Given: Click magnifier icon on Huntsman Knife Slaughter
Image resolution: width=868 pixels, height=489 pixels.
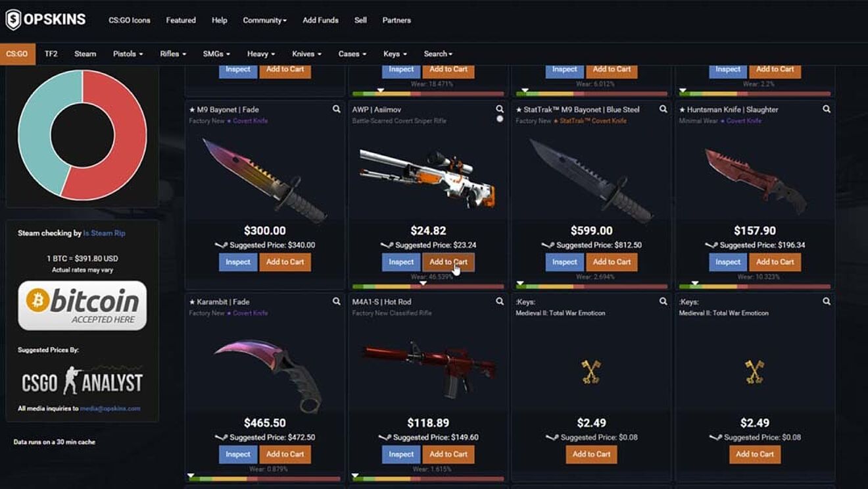Looking at the screenshot, I should tap(827, 109).
